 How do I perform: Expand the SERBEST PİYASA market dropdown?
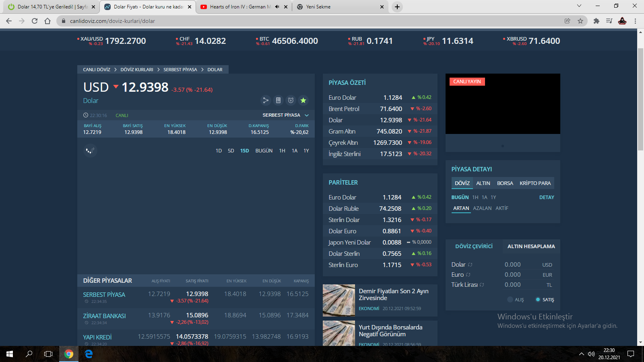pos(285,115)
